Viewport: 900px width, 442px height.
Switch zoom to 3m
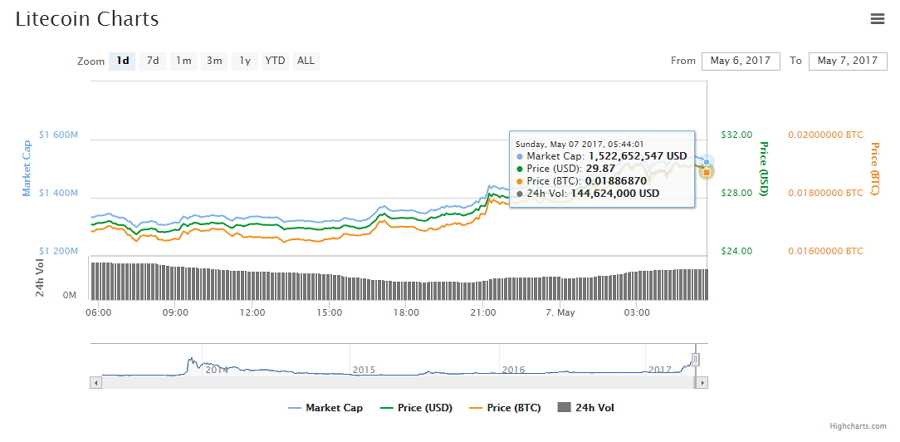214,61
